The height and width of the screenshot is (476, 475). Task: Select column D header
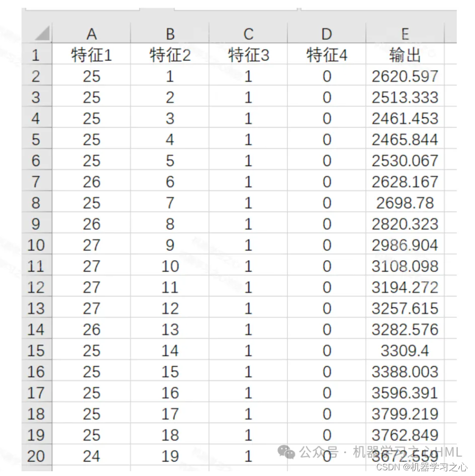327,33
